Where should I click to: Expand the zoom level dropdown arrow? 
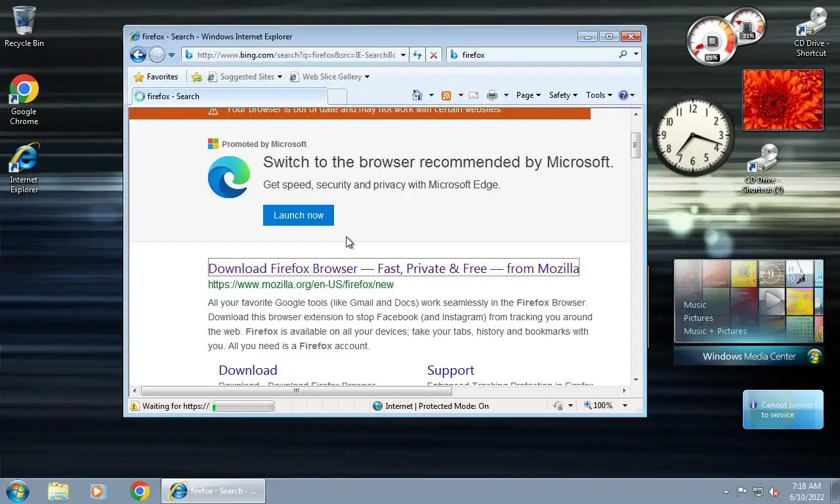pyautogui.click(x=625, y=406)
